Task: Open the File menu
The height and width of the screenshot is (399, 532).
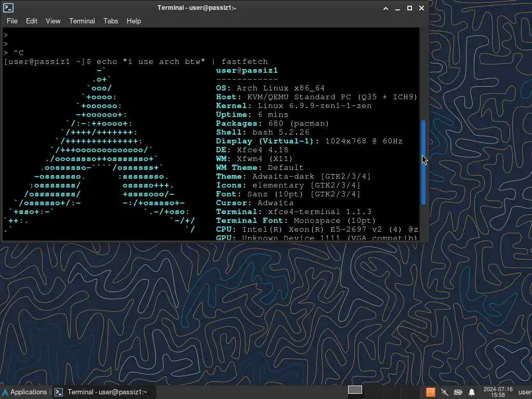Action: 12,21
